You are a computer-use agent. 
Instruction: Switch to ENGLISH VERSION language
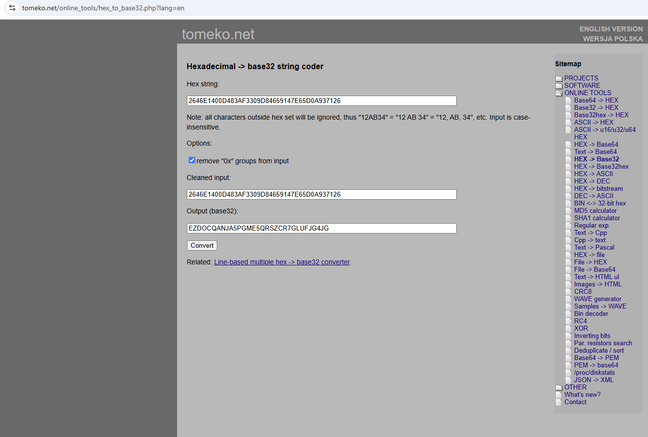611,29
